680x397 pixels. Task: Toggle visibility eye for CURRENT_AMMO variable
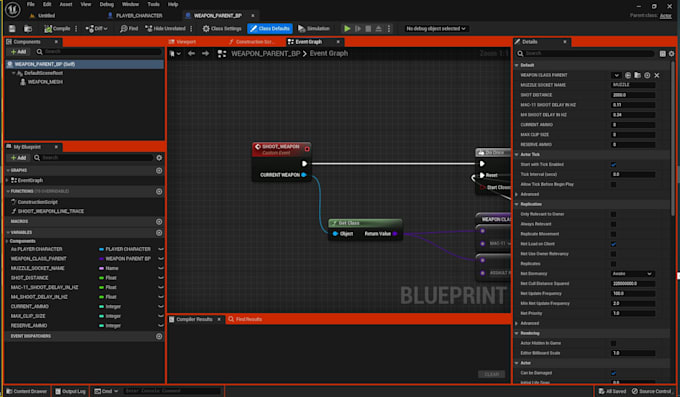click(160, 306)
